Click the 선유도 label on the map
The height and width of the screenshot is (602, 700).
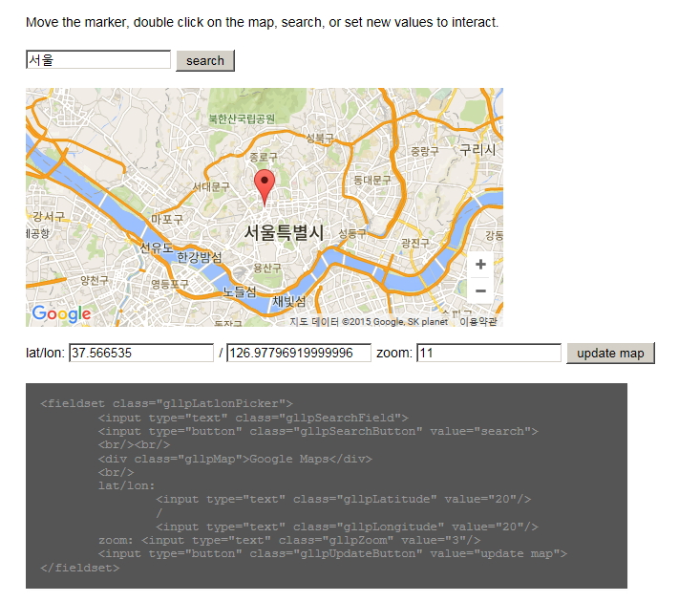tap(157, 247)
